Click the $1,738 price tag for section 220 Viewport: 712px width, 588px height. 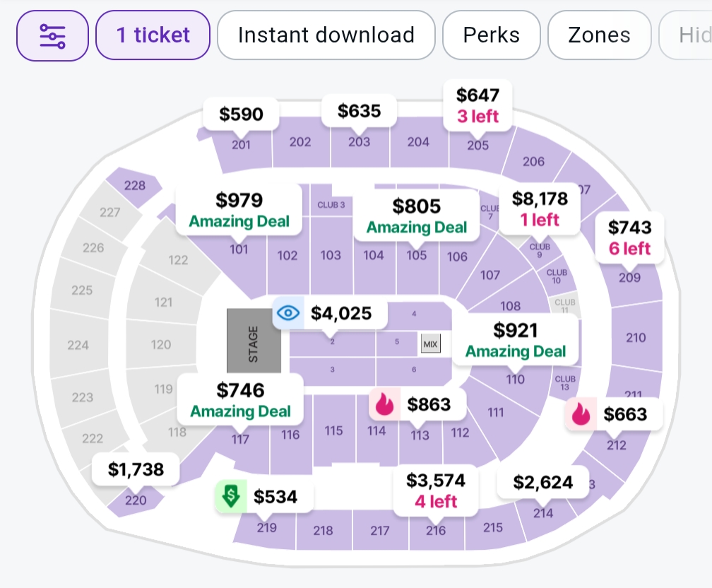tap(136, 469)
